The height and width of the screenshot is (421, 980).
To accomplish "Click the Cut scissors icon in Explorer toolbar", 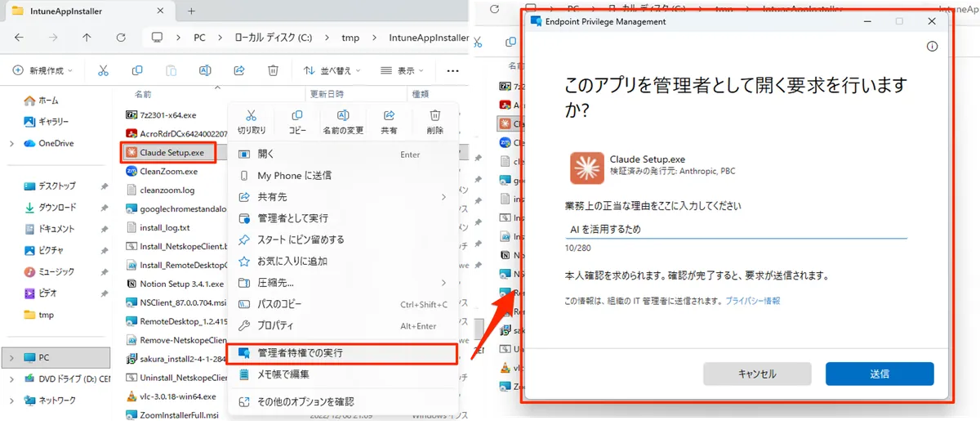I will pos(103,71).
